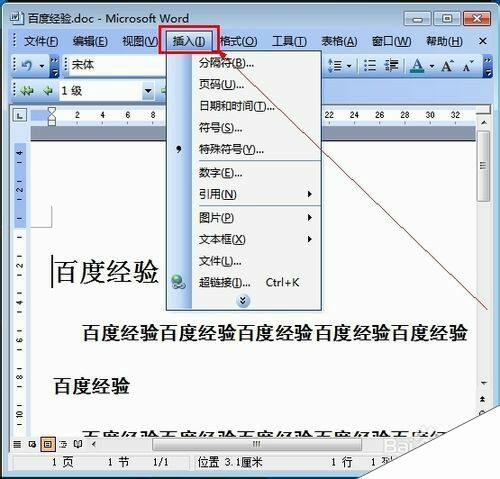The width and height of the screenshot is (500, 479).
Task: Open the 视图(V) menu
Action: [140, 41]
